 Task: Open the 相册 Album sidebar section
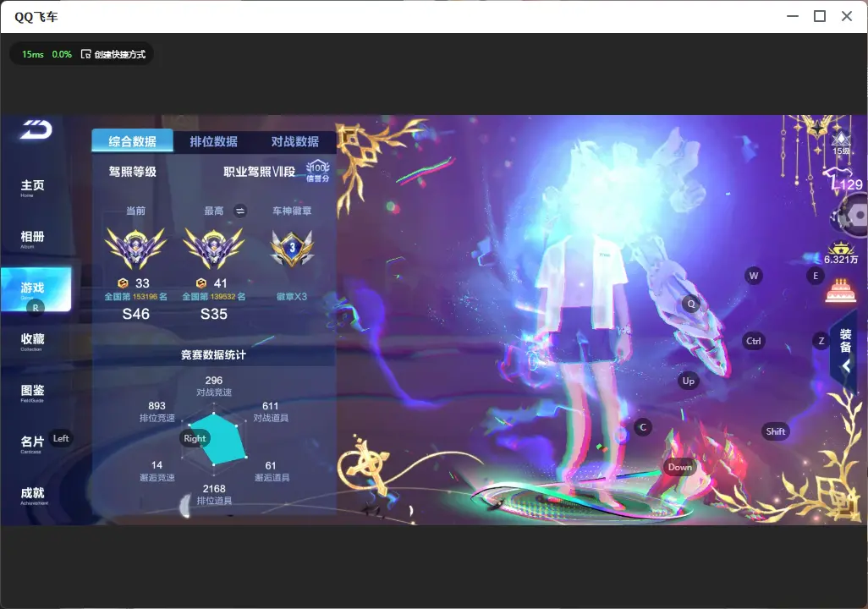[x=32, y=239]
